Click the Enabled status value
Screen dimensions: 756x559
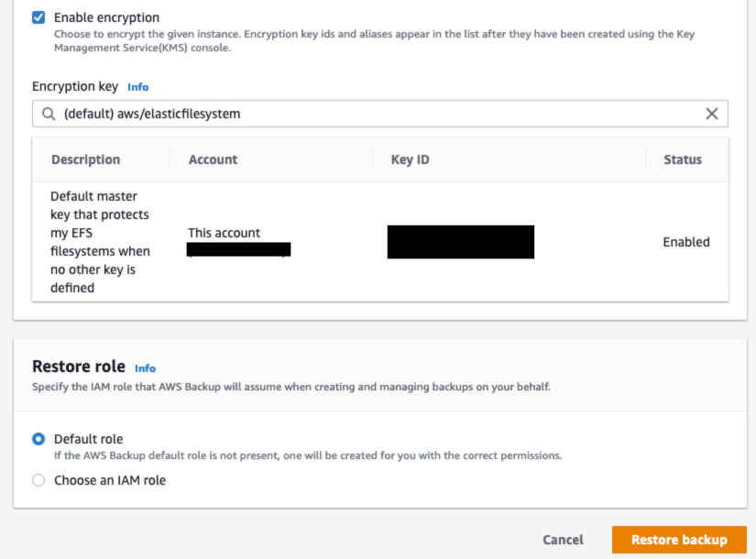[686, 242]
